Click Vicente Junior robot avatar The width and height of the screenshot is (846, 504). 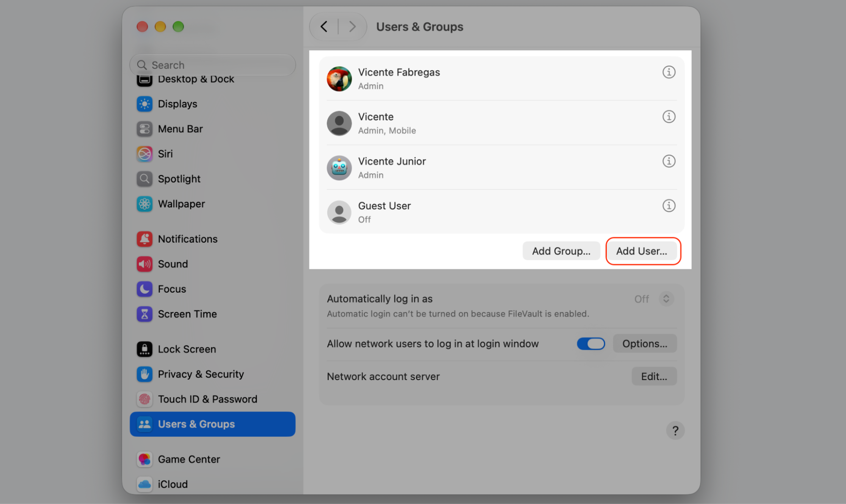(339, 168)
